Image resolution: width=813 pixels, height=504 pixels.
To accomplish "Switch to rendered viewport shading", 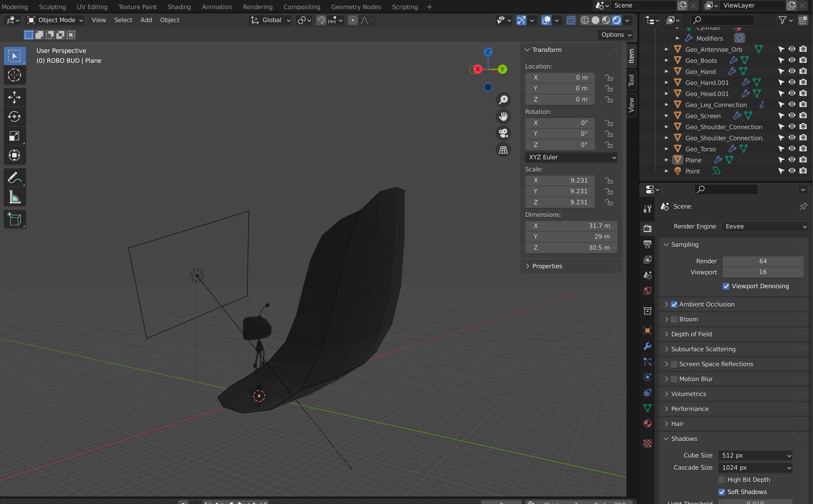I will [616, 20].
